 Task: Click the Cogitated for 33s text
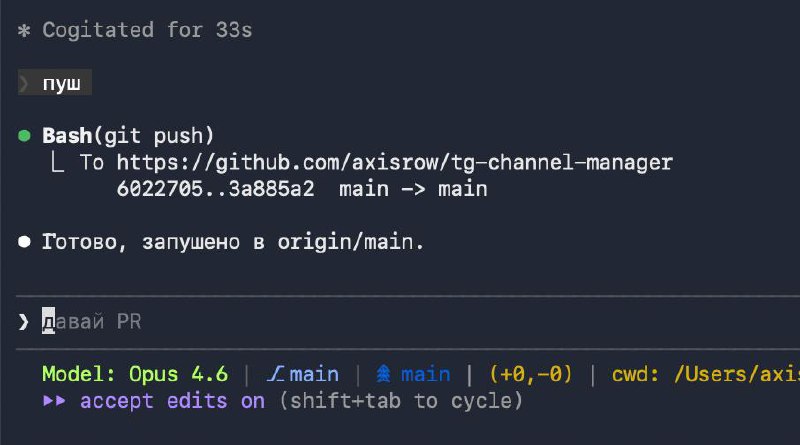point(147,31)
